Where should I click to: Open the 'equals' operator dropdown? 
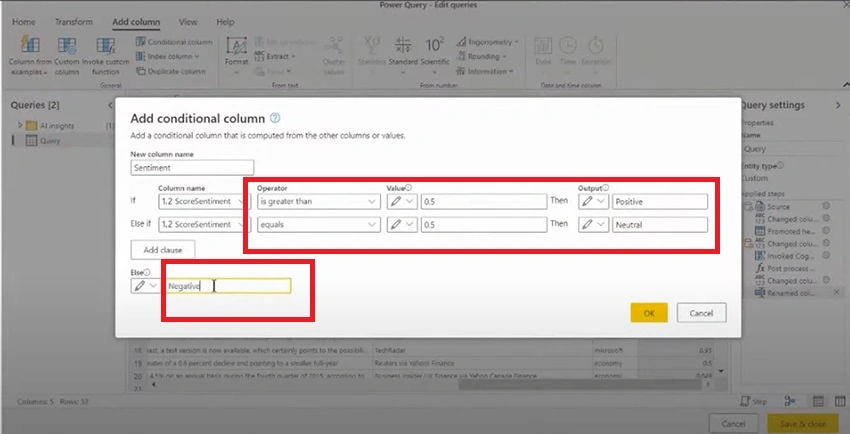[x=318, y=224]
